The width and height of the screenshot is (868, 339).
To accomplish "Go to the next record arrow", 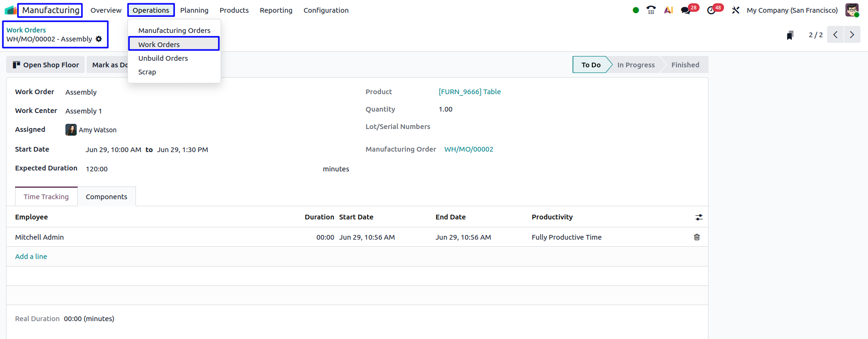I will coord(852,34).
